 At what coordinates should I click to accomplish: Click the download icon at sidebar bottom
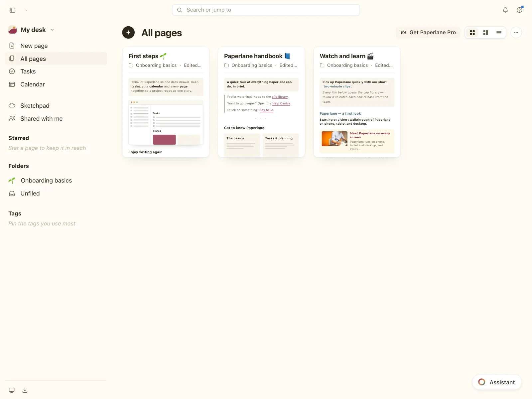tap(25, 390)
